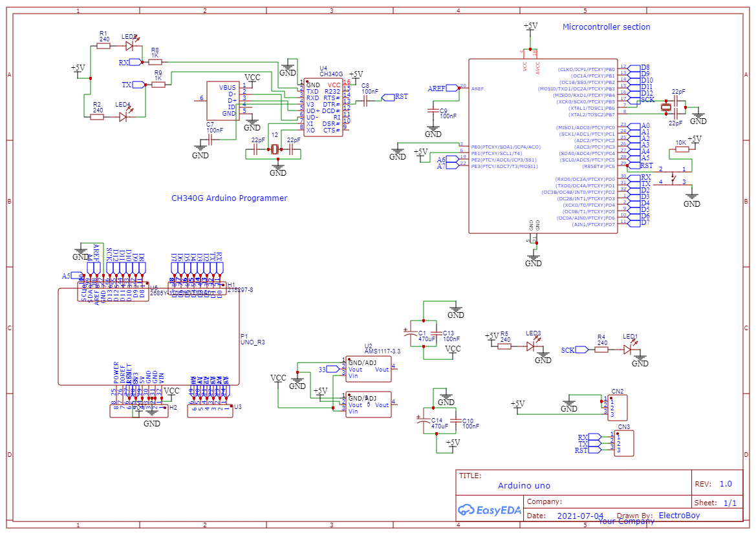The image size is (756, 535).
Task: Click the EasyEDA logo in title block
Action: (x=490, y=510)
